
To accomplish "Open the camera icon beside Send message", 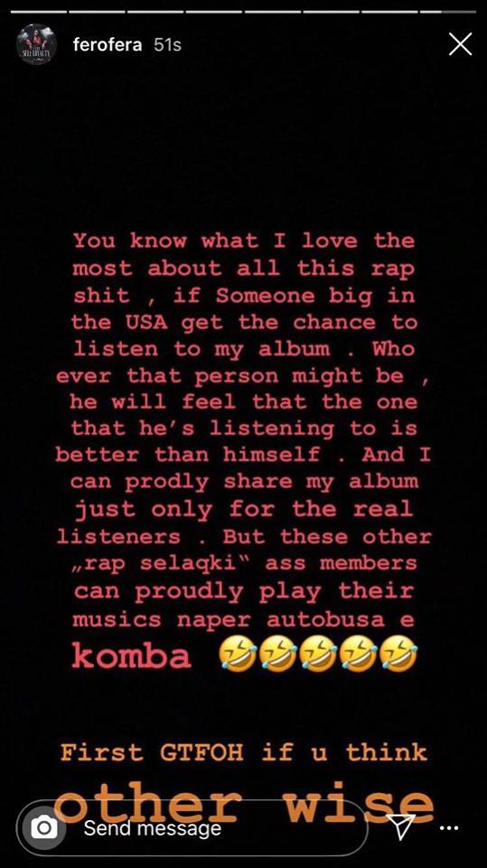I will coord(44,828).
